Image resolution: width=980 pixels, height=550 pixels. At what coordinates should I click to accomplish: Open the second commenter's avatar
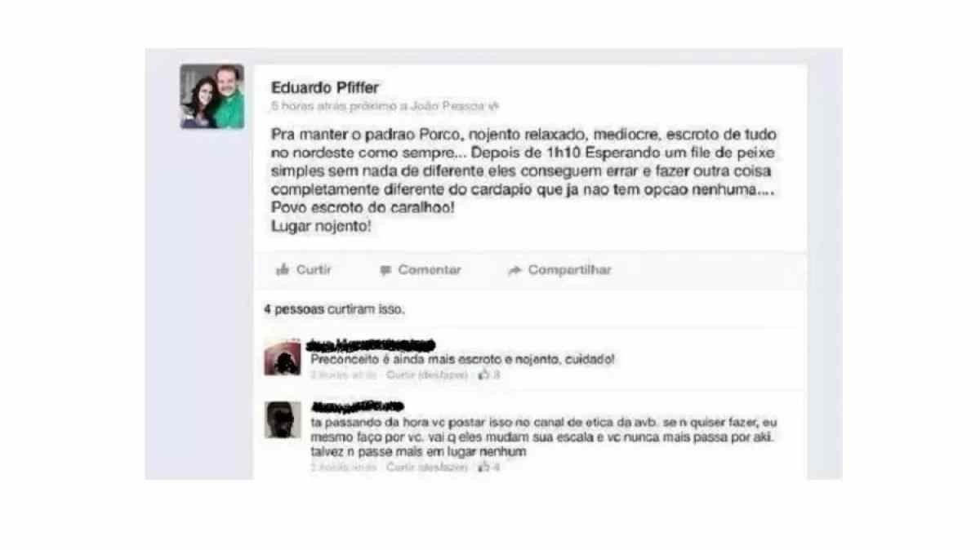click(x=283, y=419)
